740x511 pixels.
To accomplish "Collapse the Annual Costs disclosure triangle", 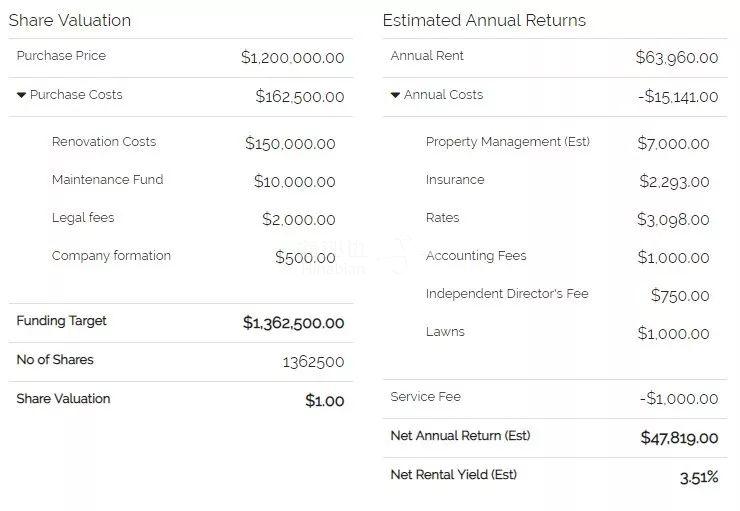I will [395, 95].
